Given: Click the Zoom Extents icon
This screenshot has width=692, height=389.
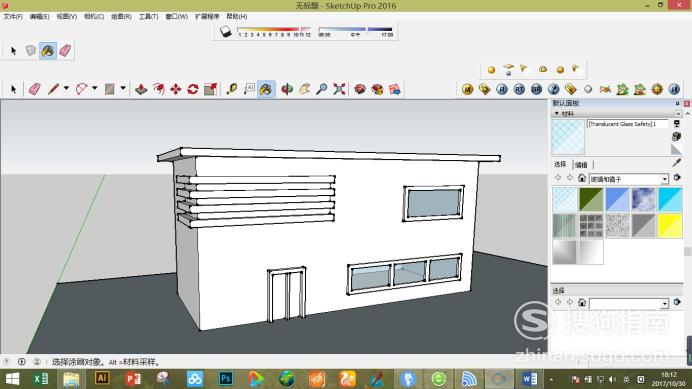Looking at the screenshot, I should [x=339, y=89].
